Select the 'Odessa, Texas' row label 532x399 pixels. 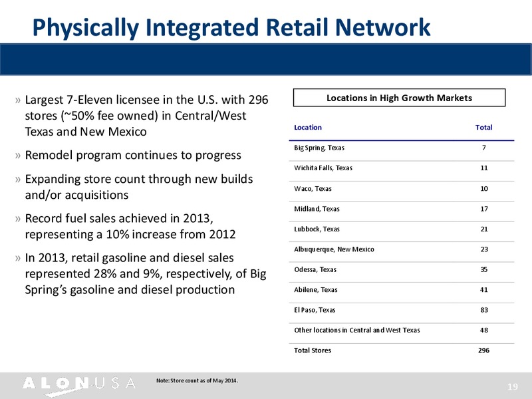click(x=315, y=270)
